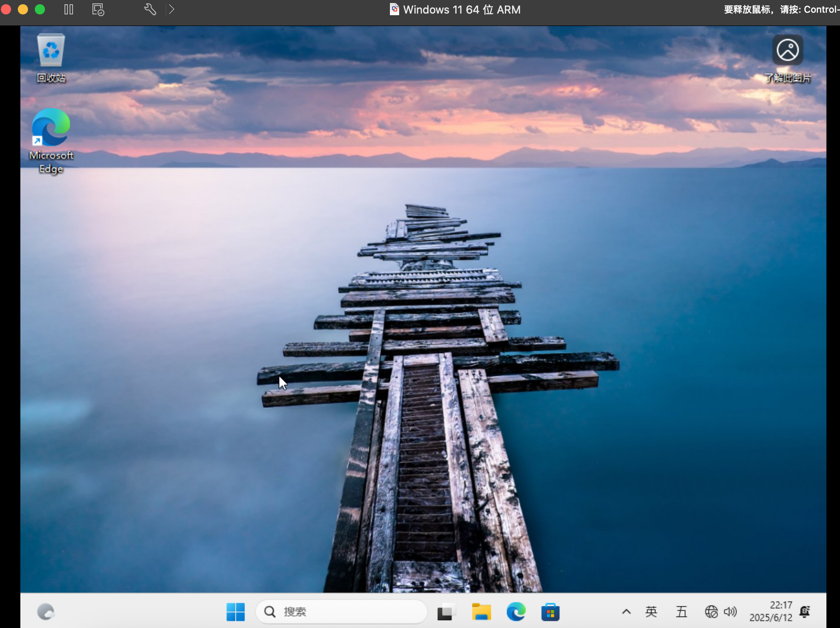Launch Microsoft Edge from taskbar

[x=516, y=611]
